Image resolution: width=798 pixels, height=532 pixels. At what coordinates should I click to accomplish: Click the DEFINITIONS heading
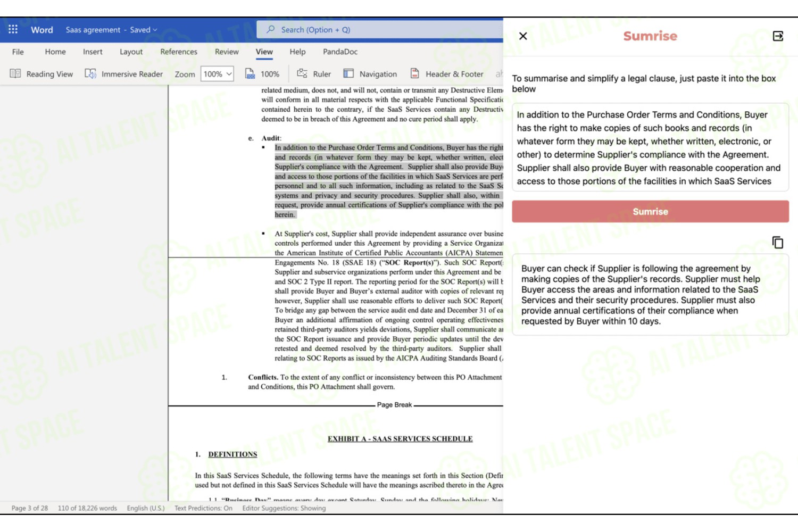click(232, 454)
